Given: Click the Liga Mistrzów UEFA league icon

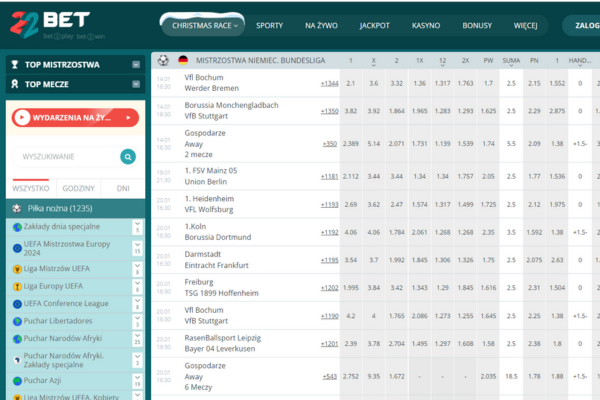Looking at the screenshot, I should pyautogui.click(x=17, y=268).
